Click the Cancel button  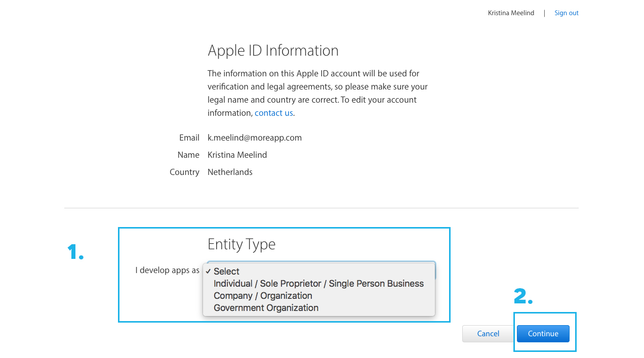tap(488, 334)
